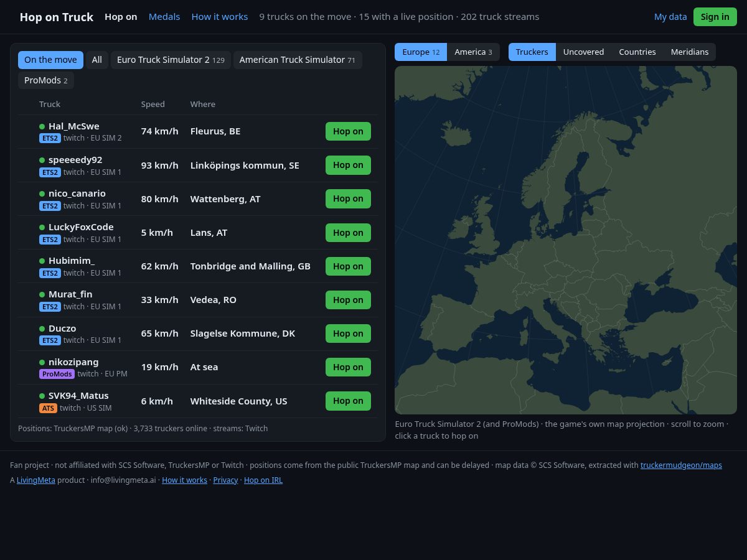The width and height of the screenshot is (747, 560).
Task: Filter by ProMods
Action: 46,80
